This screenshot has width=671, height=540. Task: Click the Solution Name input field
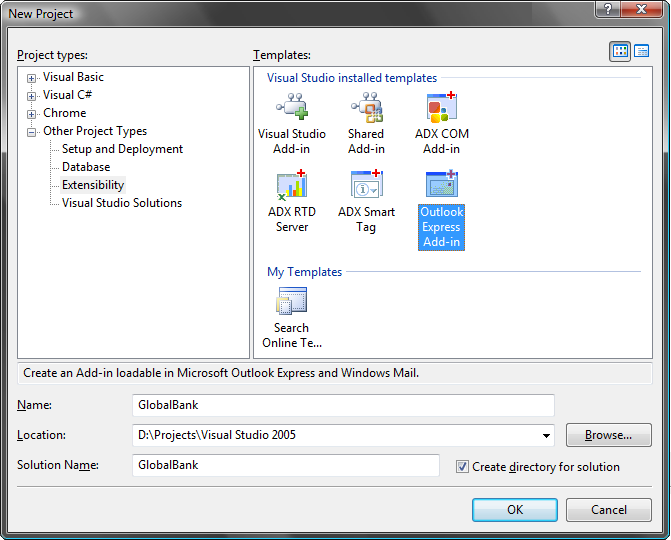(286, 465)
